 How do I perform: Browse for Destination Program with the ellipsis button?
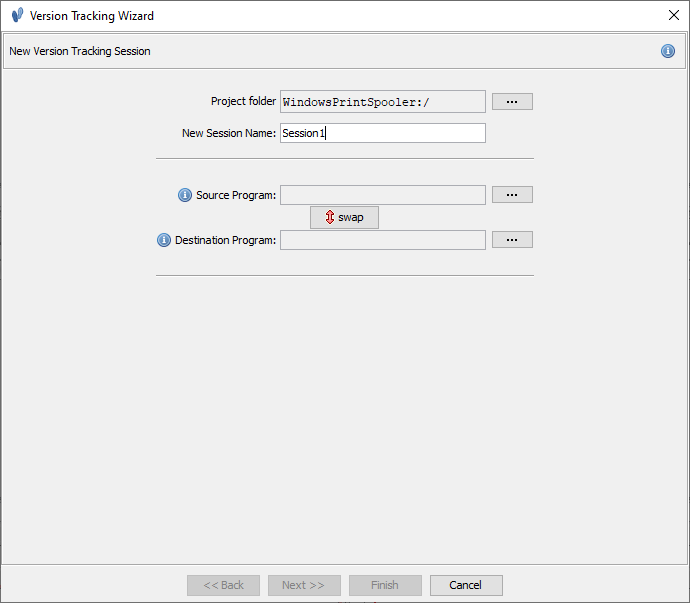point(512,240)
